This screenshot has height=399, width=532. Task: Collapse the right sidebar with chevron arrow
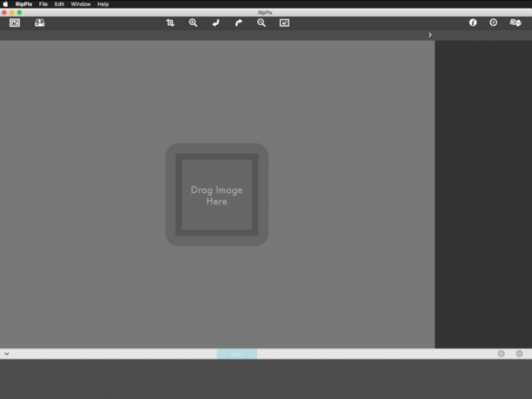click(430, 35)
